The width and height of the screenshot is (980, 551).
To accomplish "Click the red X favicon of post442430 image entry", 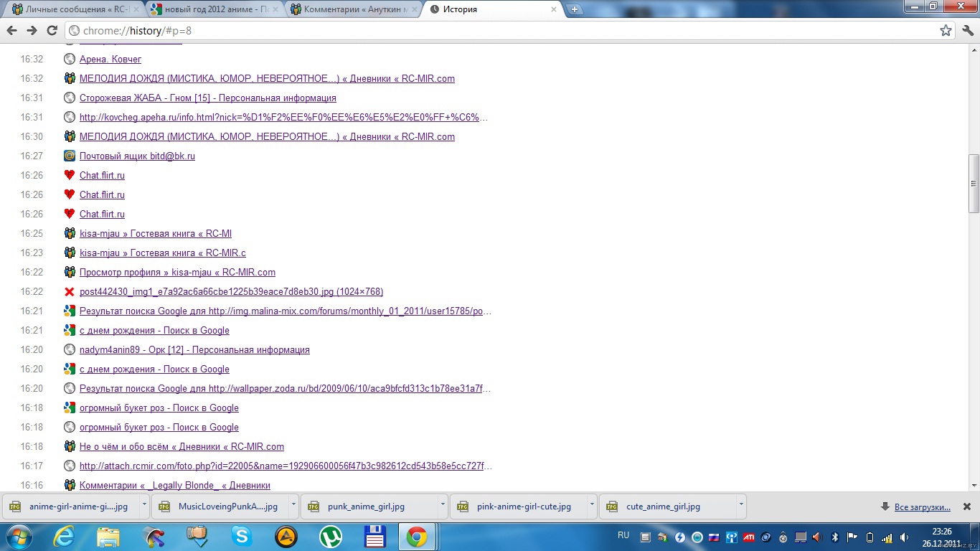I will pyautogui.click(x=70, y=291).
